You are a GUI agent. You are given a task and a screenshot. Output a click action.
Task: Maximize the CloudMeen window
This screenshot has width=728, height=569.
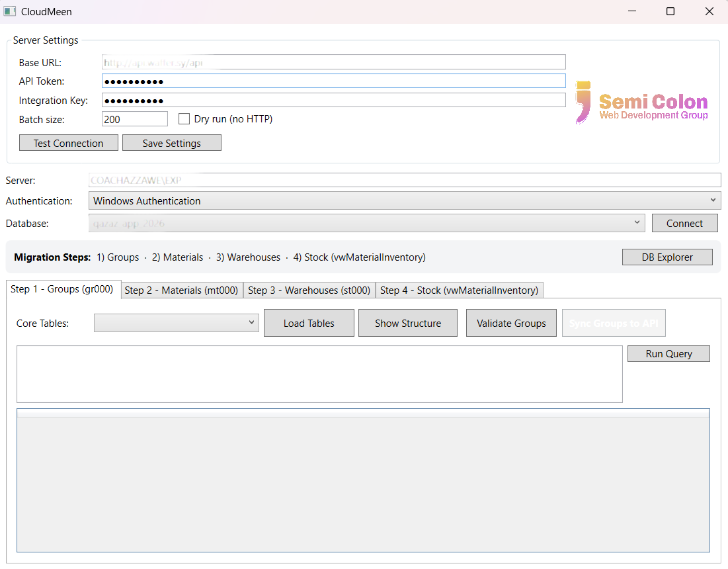pyautogui.click(x=670, y=11)
